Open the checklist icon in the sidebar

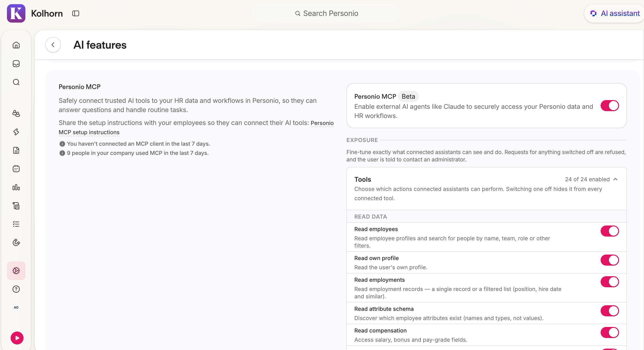click(x=16, y=224)
